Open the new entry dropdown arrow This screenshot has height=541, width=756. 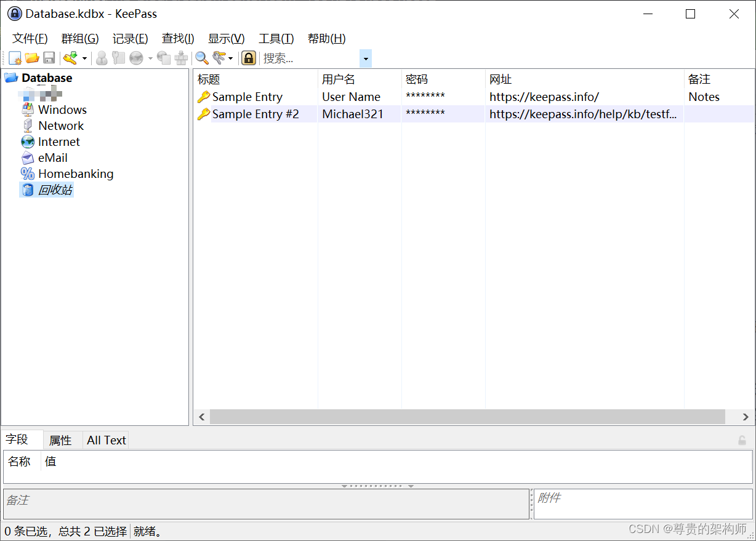[x=83, y=58]
